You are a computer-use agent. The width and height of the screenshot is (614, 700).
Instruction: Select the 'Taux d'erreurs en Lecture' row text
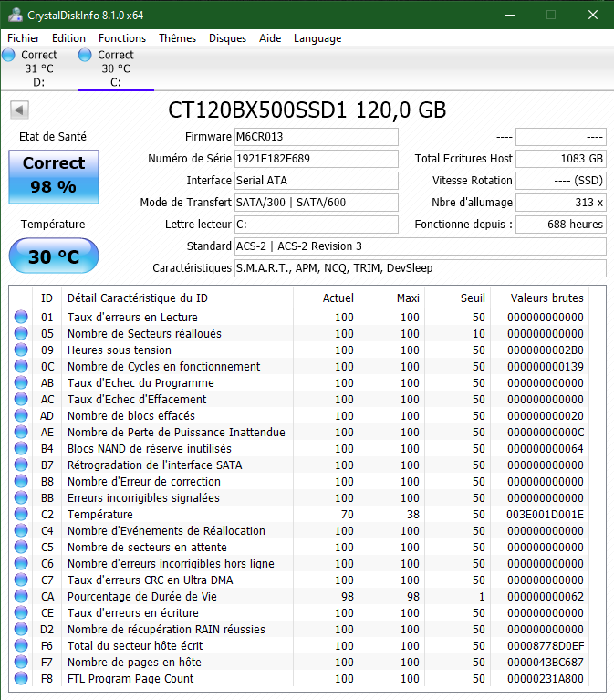(x=132, y=317)
